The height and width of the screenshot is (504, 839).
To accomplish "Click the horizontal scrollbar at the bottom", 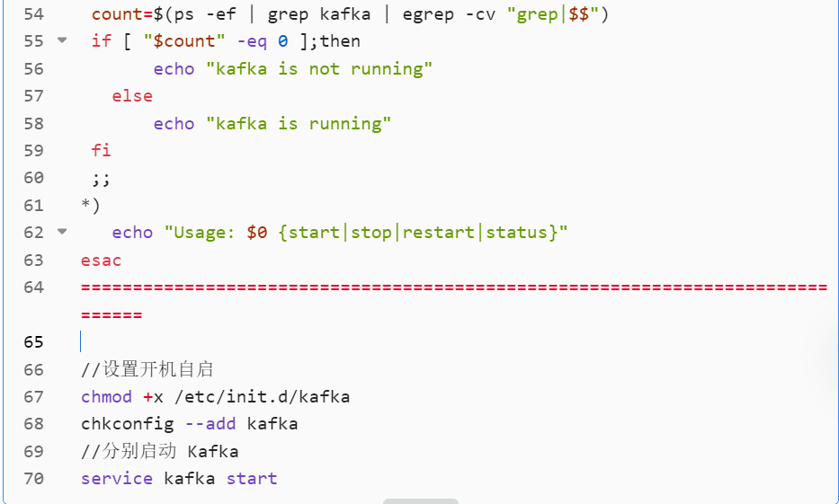I will [x=421, y=501].
